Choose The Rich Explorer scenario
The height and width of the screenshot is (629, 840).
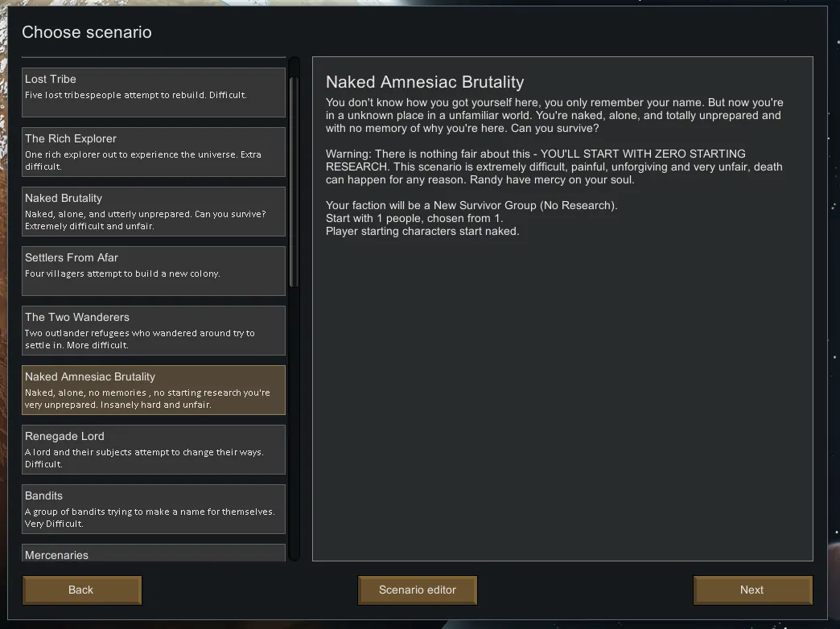pyautogui.click(x=153, y=151)
